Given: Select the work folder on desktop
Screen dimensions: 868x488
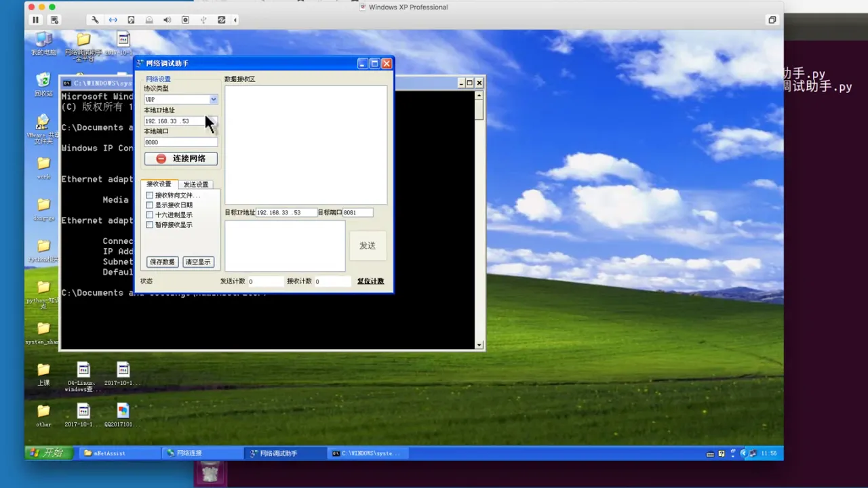Looking at the screenshot, I should [x=43, y=167].
